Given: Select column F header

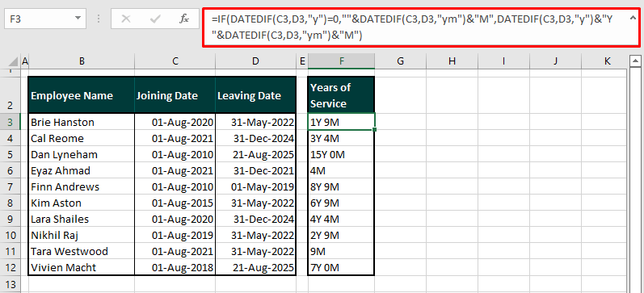Looking at the screenshot, I should pos(341,61).
